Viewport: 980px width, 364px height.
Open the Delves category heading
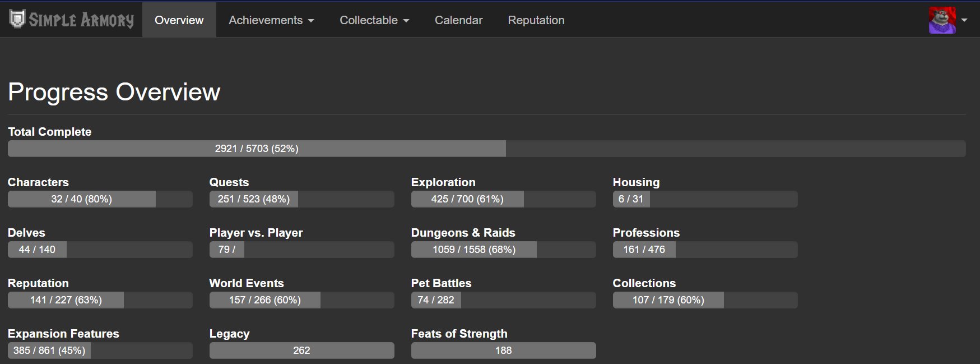pos(26,233)
